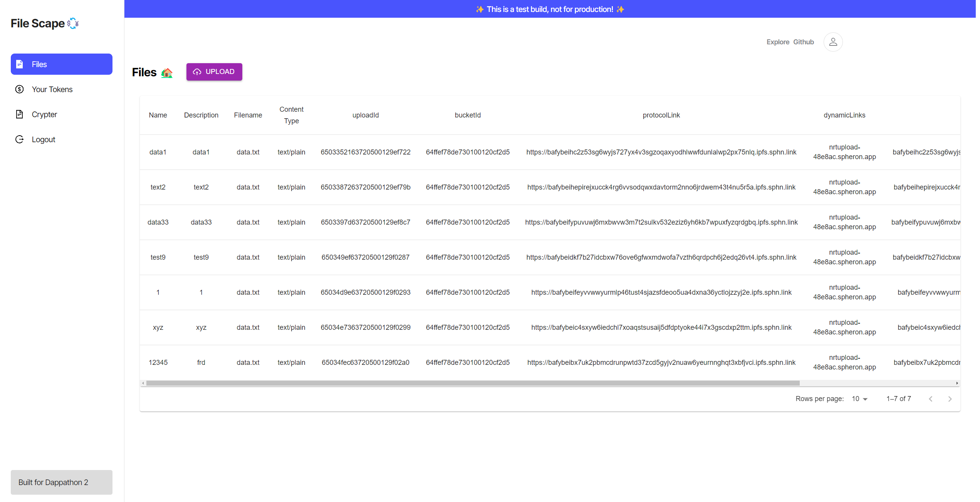Click the scrollbar right arrow

[957, 383]
